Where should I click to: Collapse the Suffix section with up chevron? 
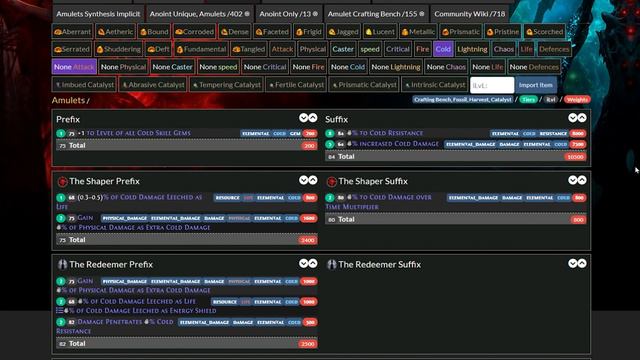pos(582,118)
